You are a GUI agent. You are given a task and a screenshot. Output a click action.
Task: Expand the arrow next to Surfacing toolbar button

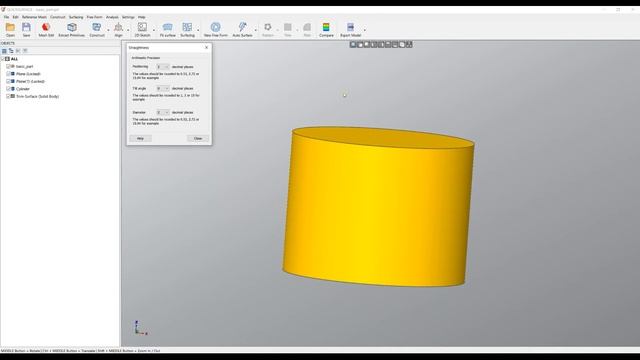click(x=198, y=29)
